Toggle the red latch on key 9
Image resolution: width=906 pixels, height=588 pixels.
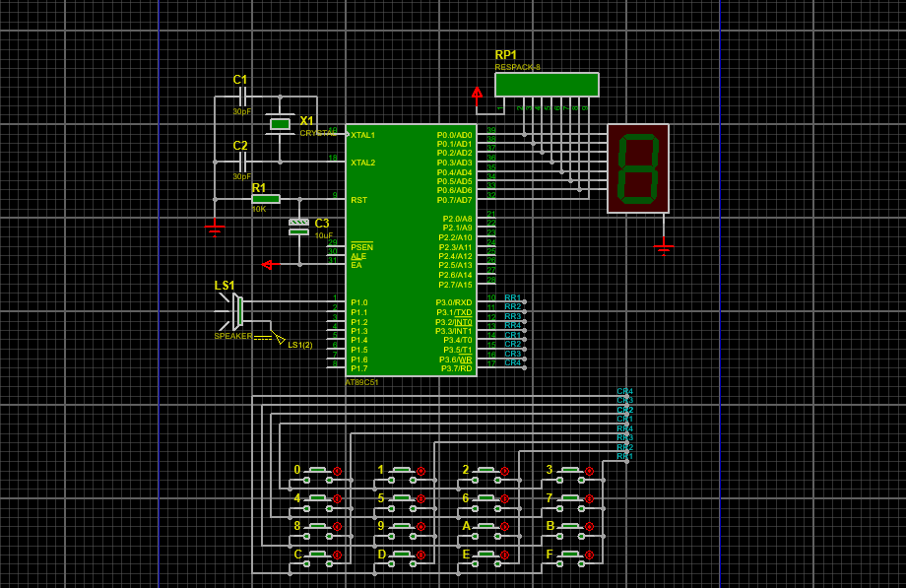point(421,527)
